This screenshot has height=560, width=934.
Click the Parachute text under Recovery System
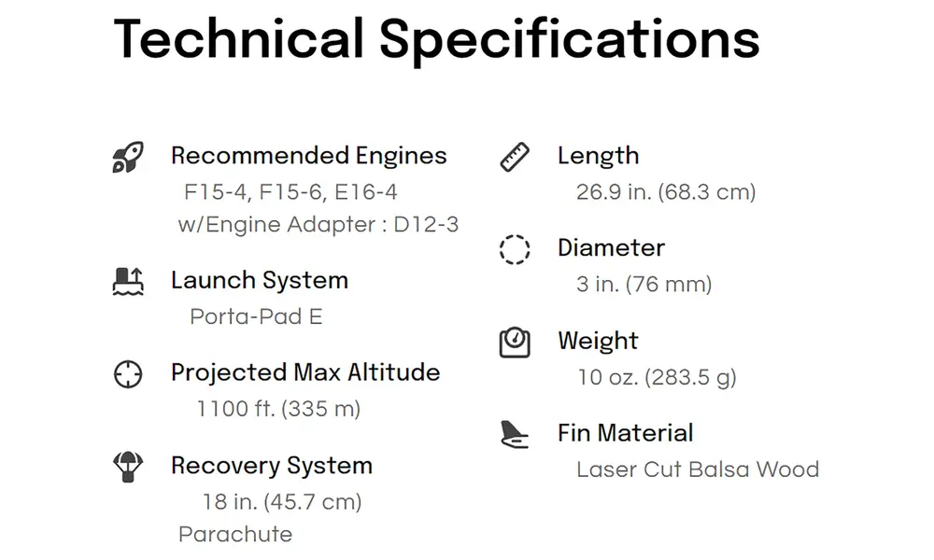[235, 535]
